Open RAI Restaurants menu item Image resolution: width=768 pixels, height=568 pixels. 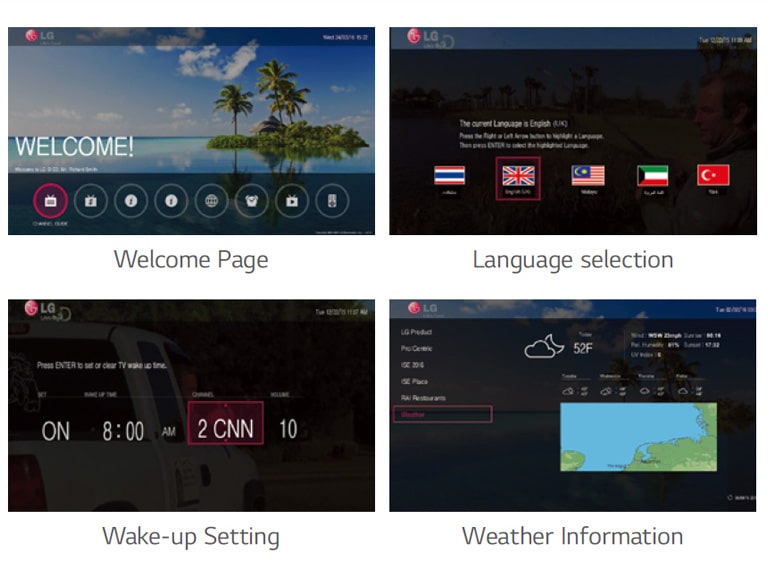click(x=423, y=398)
